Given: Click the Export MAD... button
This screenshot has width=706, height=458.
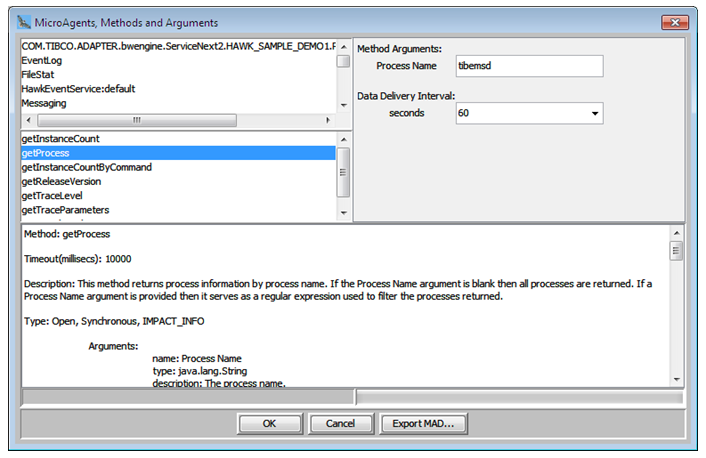Looking at the screenshot, I should 423,423.
